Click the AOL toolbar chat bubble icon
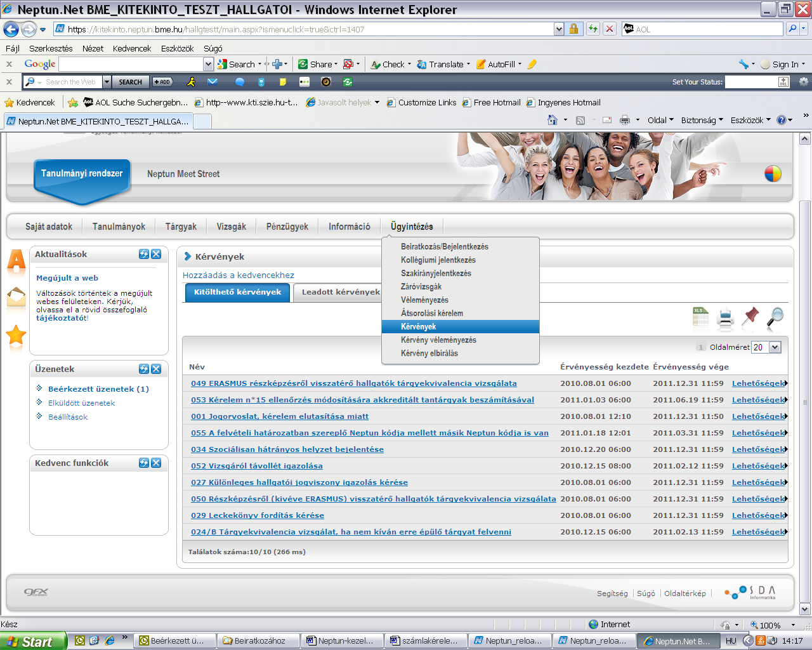Image resolution: width=812 pixels, height=650 pixels. click(240, 82)
